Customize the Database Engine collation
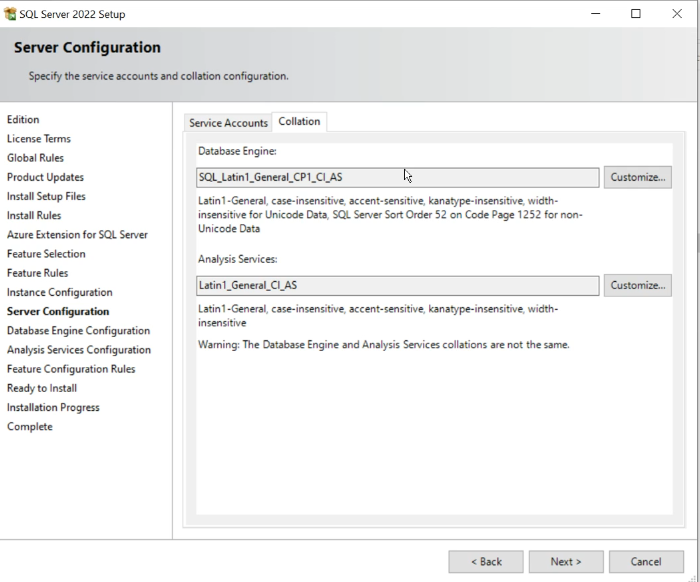700x582 pixels. tap(638, 177)
